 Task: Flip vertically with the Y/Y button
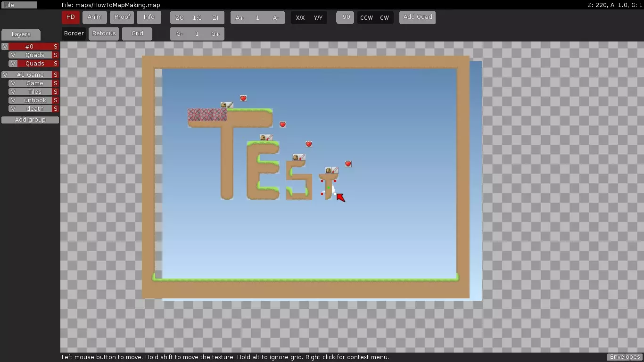[318, 18]
